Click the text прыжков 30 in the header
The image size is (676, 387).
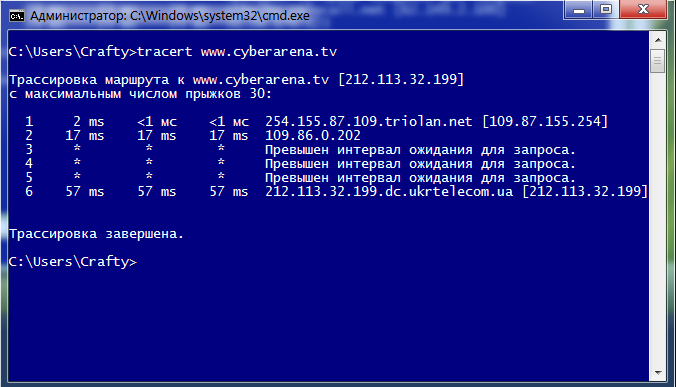[x=228, y=94]
